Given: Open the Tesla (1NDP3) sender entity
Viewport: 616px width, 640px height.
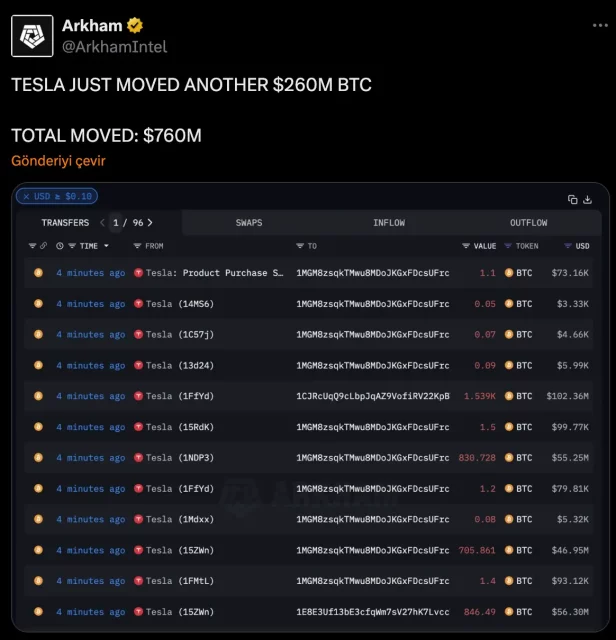Looking at the screenshot, I should [x=179, y=458].
